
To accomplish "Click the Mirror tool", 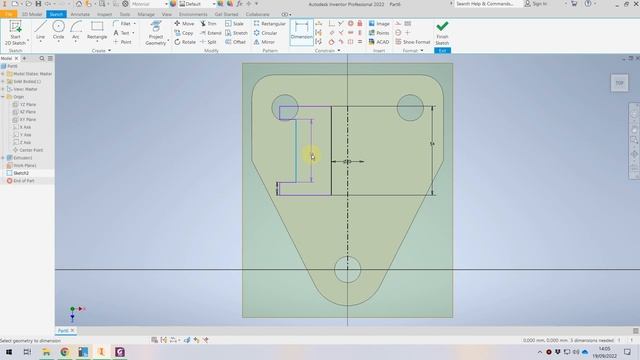I will point(264,42).
